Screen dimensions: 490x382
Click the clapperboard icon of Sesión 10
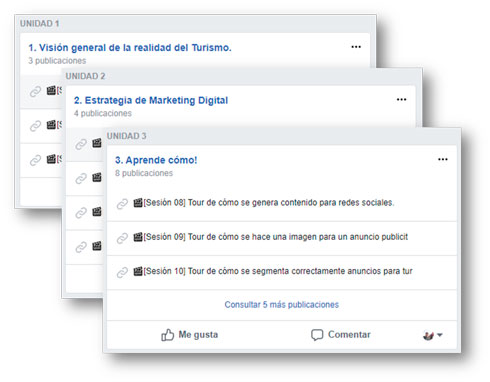tap(138, 271)
